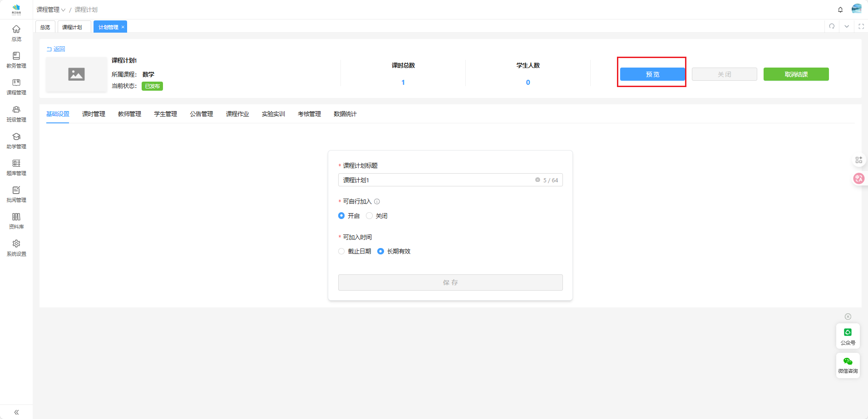
Task: Switch to 课时管理 tab
Action: [x=94, y=114]
